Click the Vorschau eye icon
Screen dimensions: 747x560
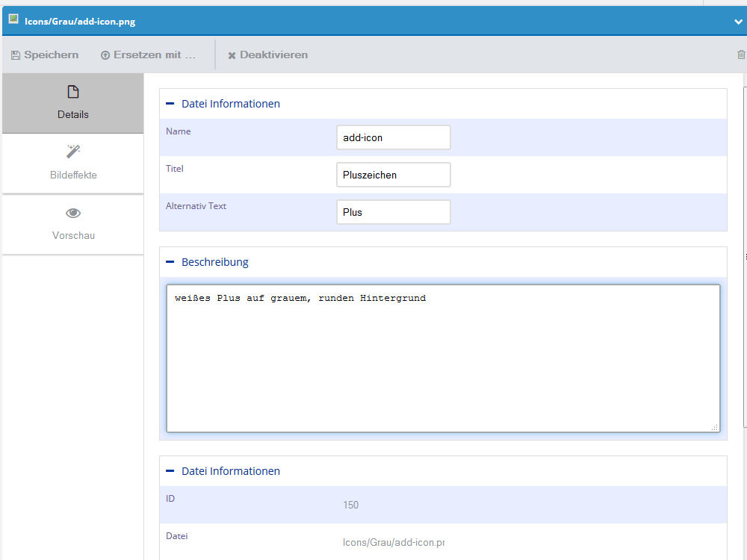[73, 214]
